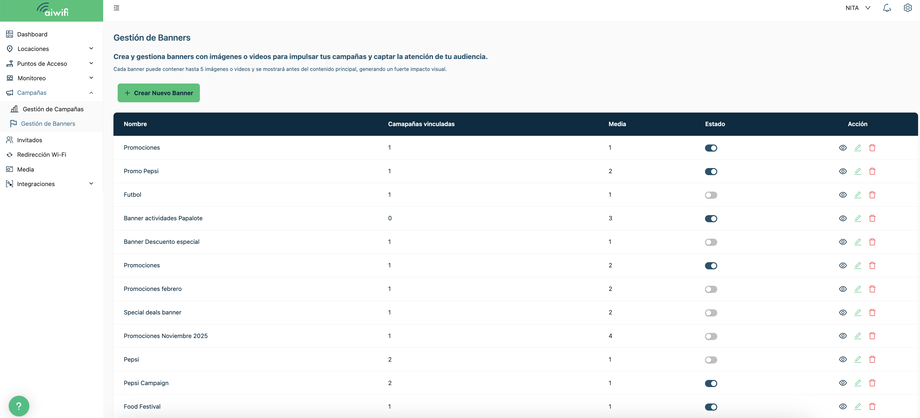This screenshot has height=418, width=920.
Task: Click the Camapañas vinculadas column header
Action: point(421,124)
